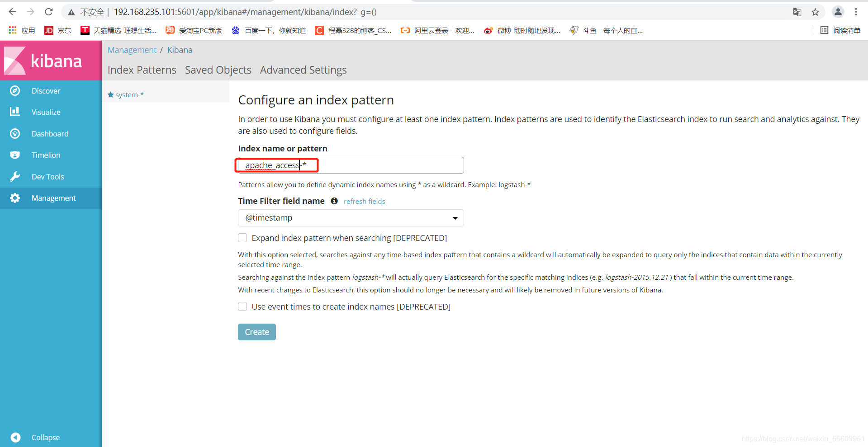868x447 pixels.
Task: Toggle Use event times to create index names
Action: coord(242,306)
